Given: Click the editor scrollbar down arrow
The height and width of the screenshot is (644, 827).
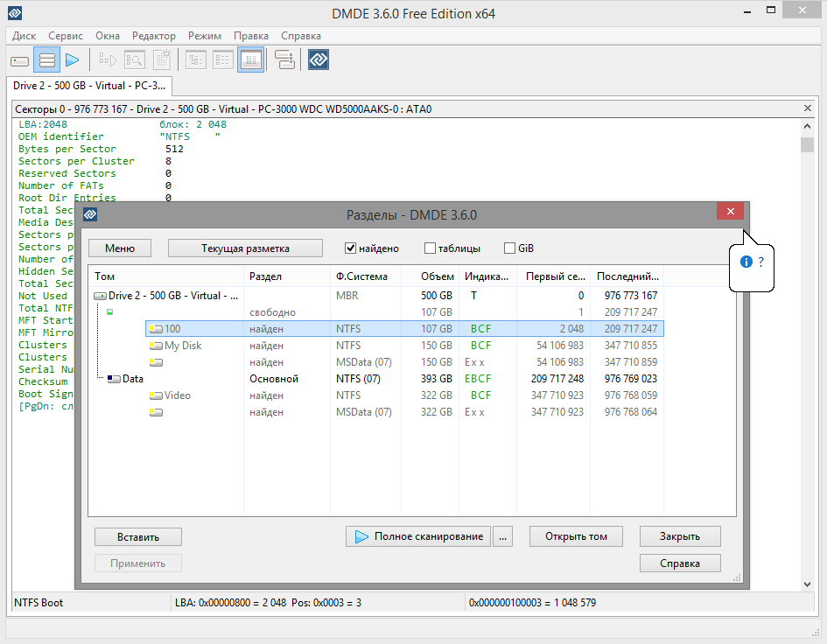Looking at the screenshot, I should click(x=807, y=584).
